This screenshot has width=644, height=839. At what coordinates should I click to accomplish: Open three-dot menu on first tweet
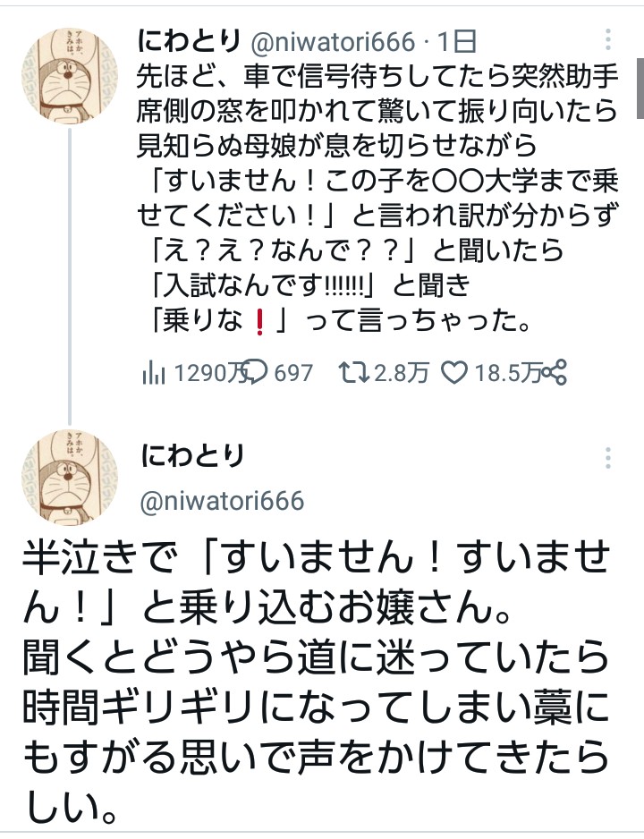608,40
